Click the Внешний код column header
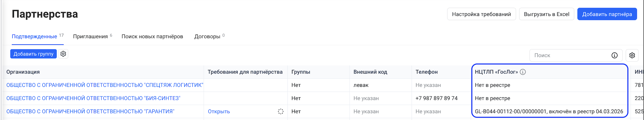Viewport: 644px width, 120px height. tap(370, 72)
